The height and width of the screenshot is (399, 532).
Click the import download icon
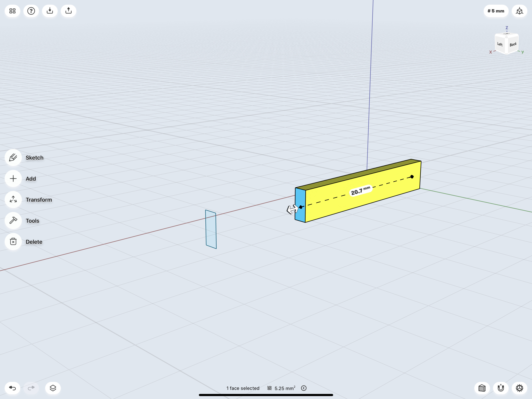(x=50, y=11)
